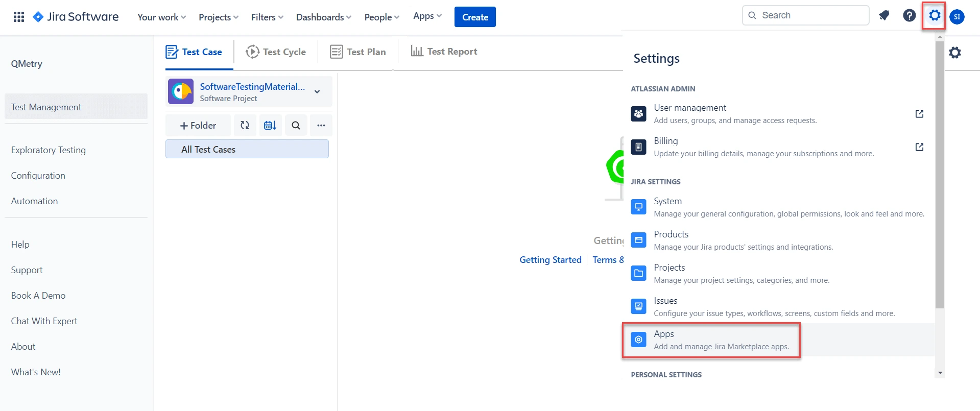This screenshot has width=980, height=411.
Task: Expand the Your work dropdown
Action: click(161, 17)
